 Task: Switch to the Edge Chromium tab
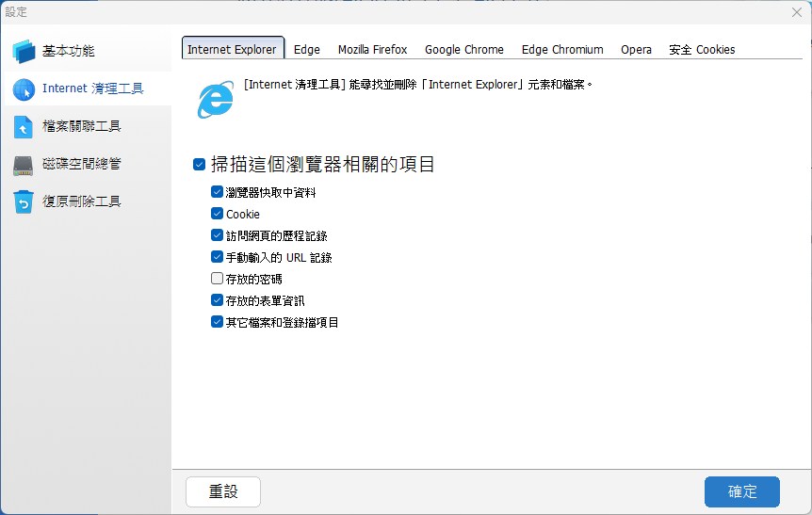[x=562, y=49]
